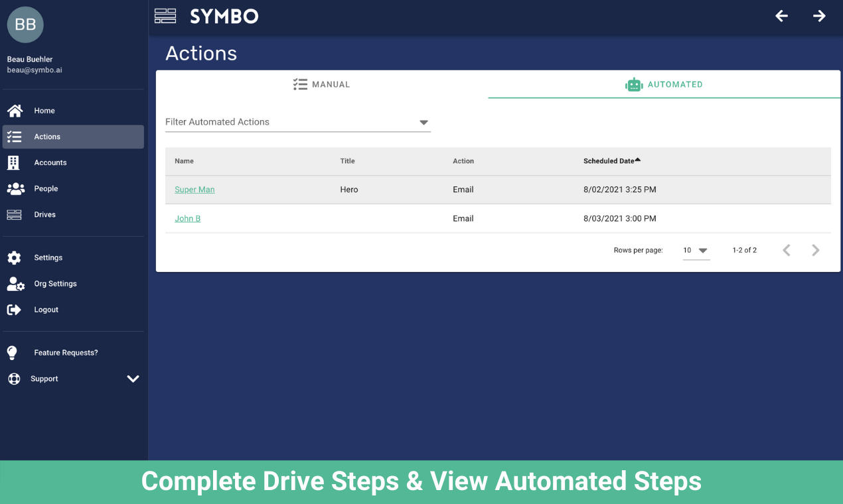This screenshot has height=504, width=843.
Task: Click the Feature Requests? link
Action: (x=66, y=353)
